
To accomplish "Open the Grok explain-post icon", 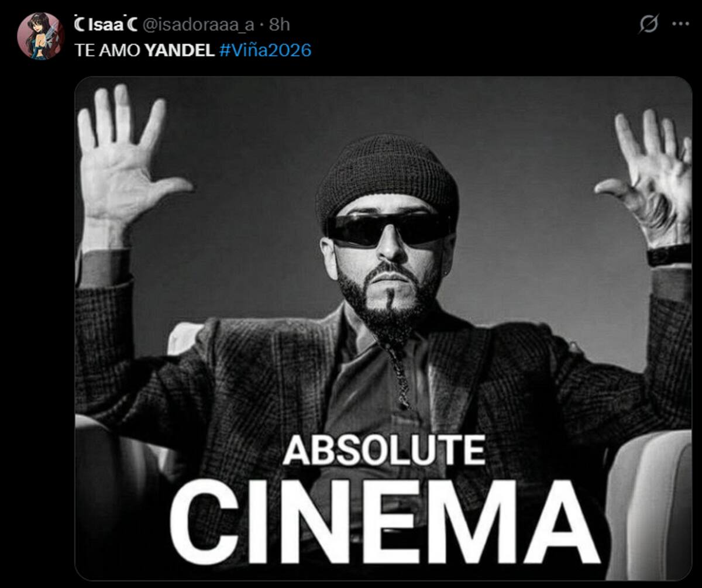I will tap(648, 25).
